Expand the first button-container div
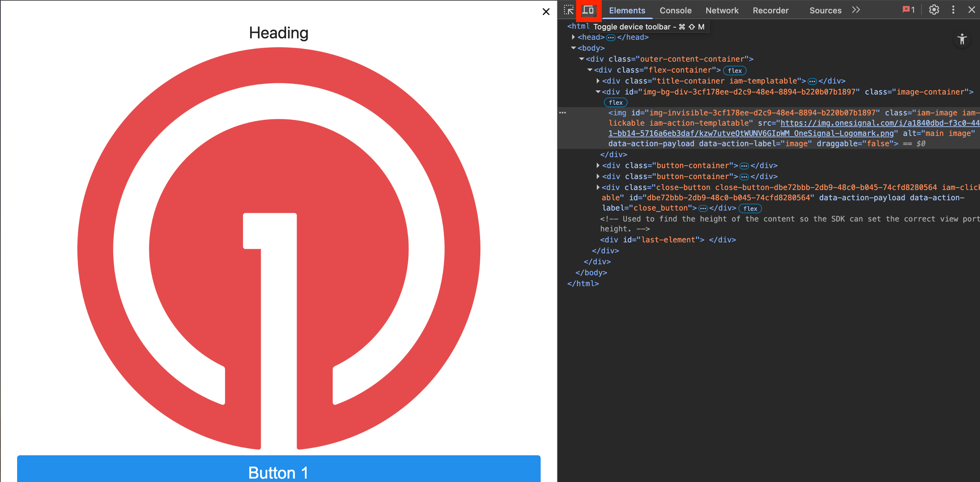The width and height of the screenshot is (980, 482). (x=598, y=165)
